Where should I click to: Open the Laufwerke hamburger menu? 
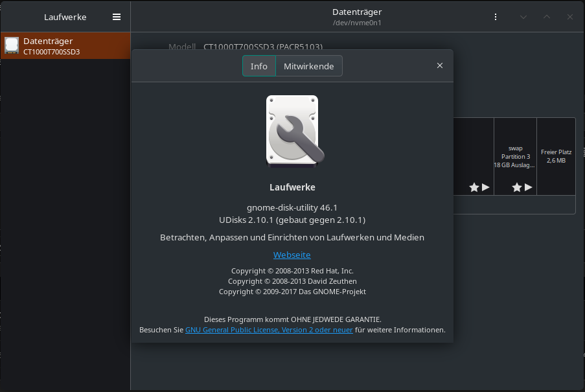click(117, 17)
